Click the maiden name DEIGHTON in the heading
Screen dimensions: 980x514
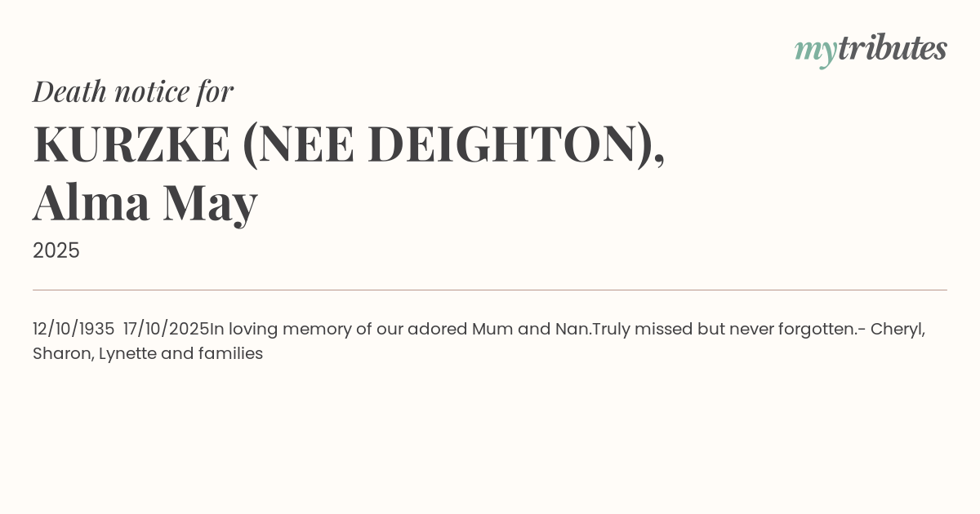click(501, 144)
